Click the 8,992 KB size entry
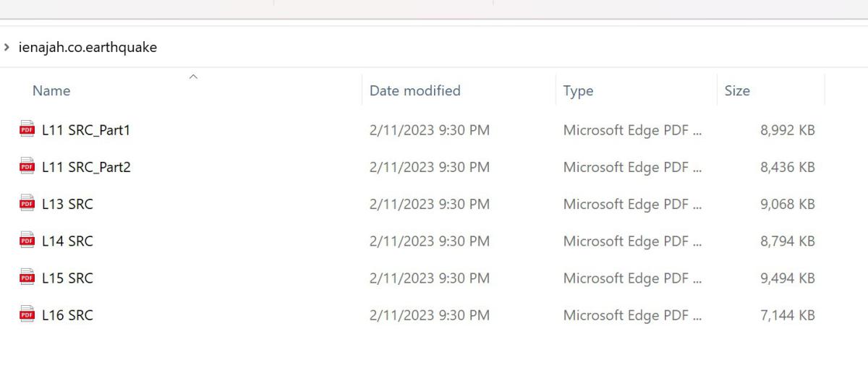The height and width of the screenshot is (381, 868). pyautogui.click(x=787, y=130)
